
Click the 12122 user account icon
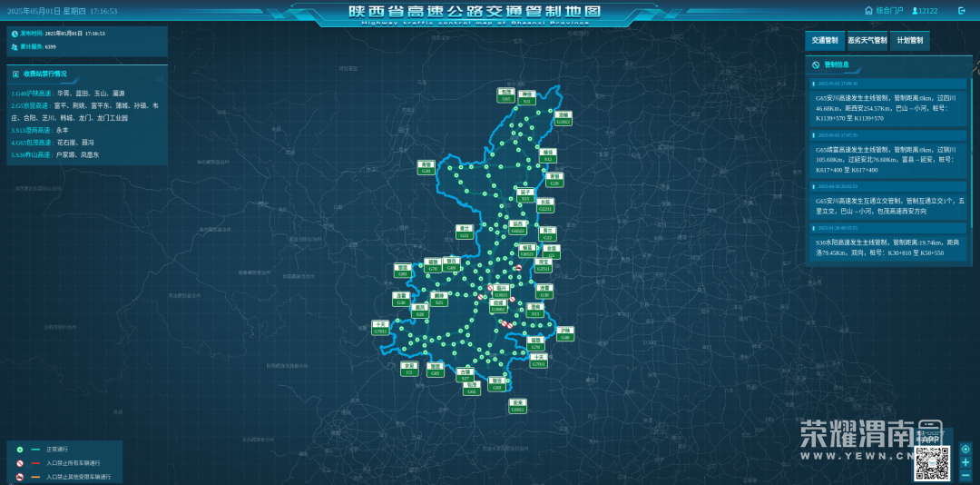pyautogui.click(x=915, y=11)
